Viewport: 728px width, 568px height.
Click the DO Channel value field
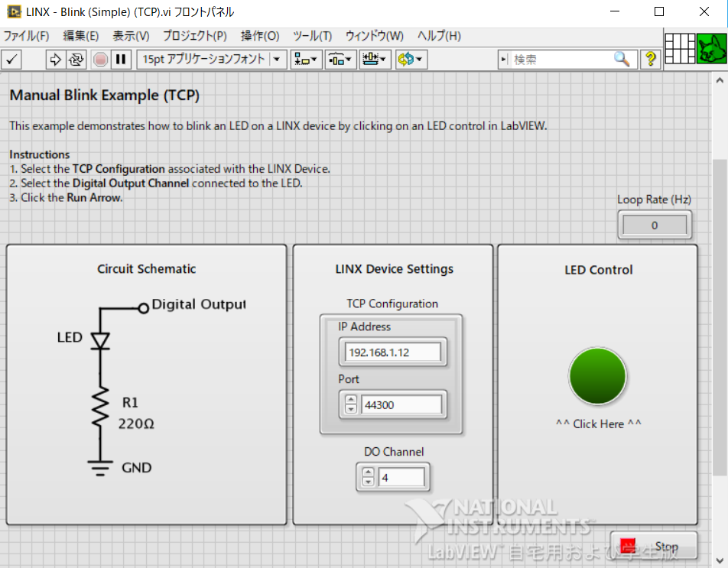tap(401, 477)
